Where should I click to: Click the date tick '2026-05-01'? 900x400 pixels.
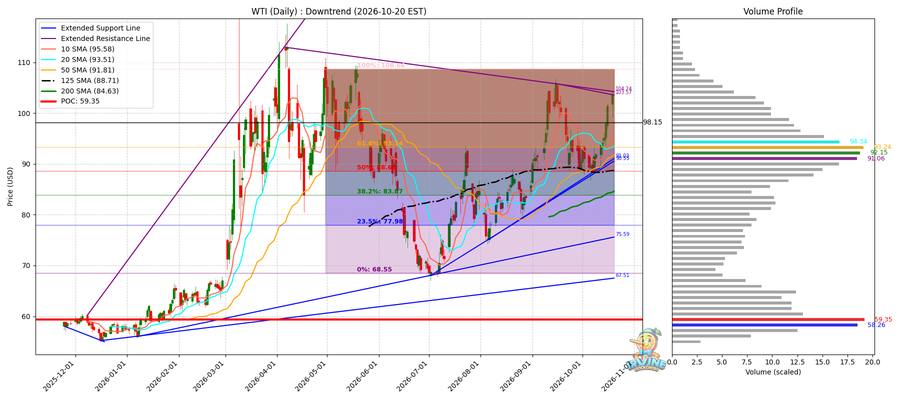313,376
